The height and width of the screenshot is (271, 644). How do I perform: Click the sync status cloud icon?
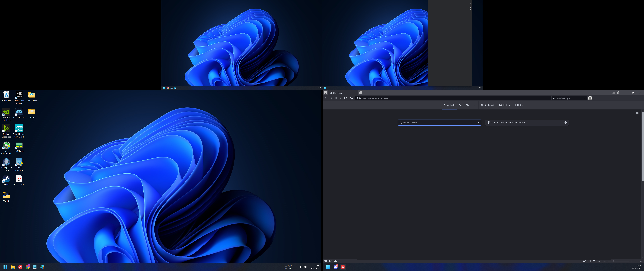coord(335,261)
